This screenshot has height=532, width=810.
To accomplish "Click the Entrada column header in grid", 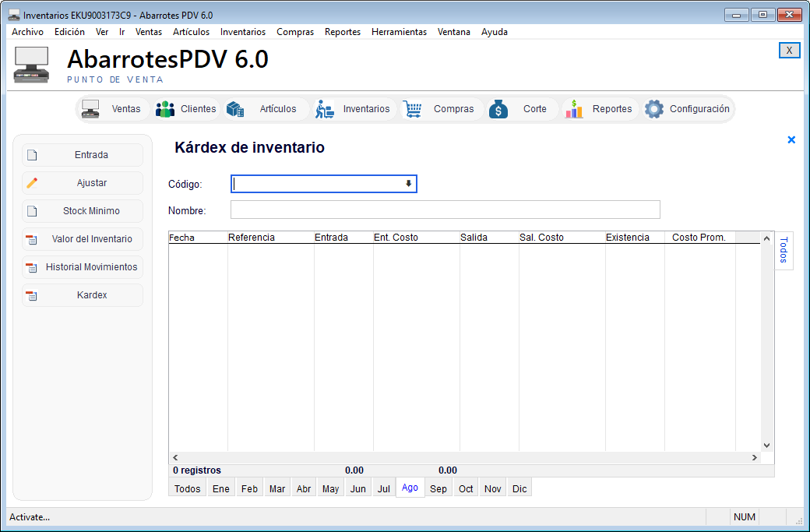I will point(343,238).
